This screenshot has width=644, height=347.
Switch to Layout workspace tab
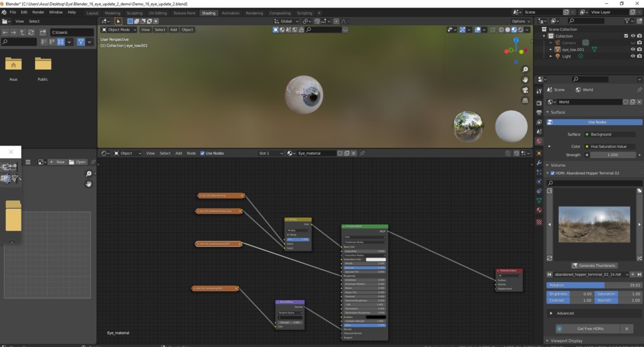tap(92, 13)
